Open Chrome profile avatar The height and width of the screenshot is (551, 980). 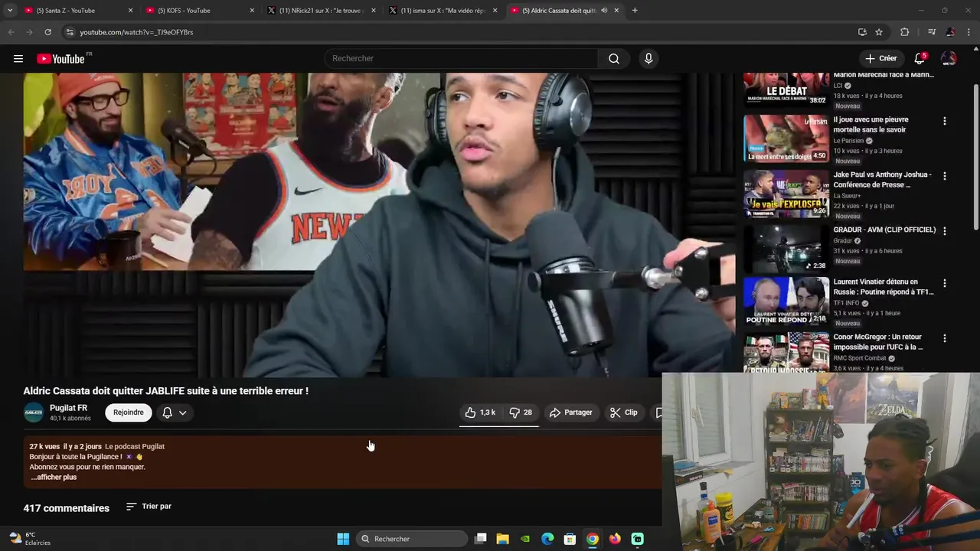click(x=950, y=32)
